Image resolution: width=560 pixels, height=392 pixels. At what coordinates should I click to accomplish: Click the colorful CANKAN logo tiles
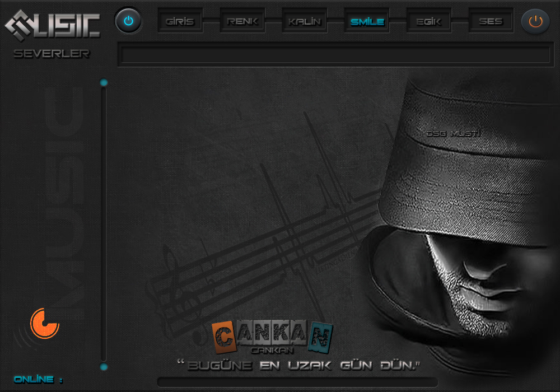273,337
